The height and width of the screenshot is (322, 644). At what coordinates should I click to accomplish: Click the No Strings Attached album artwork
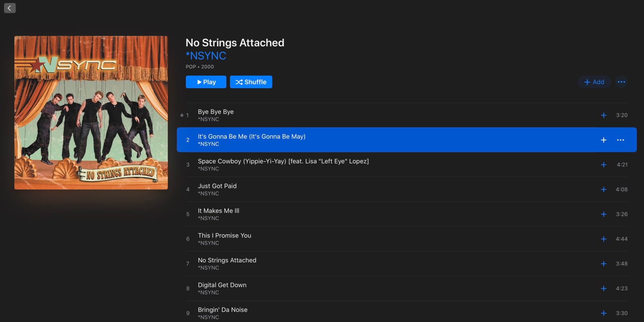tap(91, 113)
